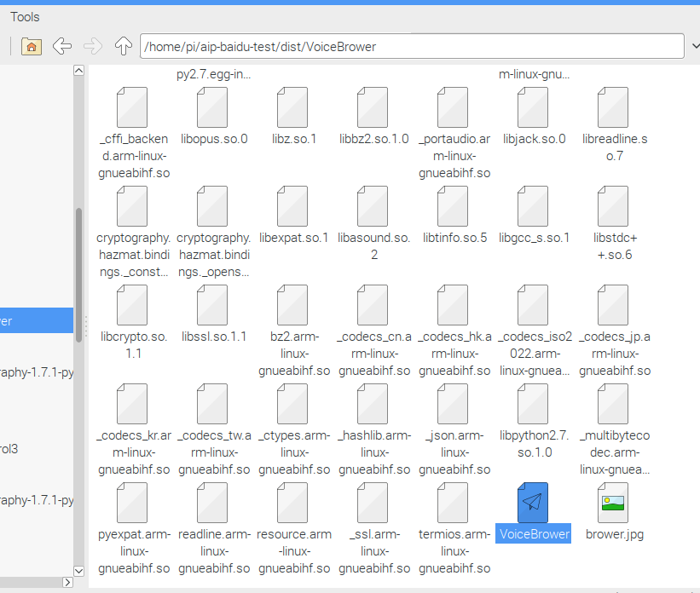Select highlighted folder in sidebar tree
Image resolution: width=700 pixels, height=593 pixels.
pyautogui.click(x=37, y=320)
